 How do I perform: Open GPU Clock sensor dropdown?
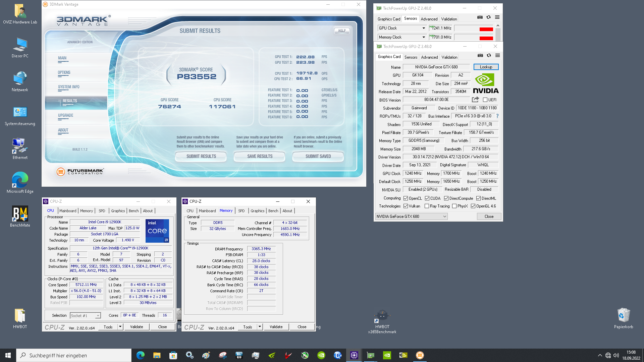point(402,28)
